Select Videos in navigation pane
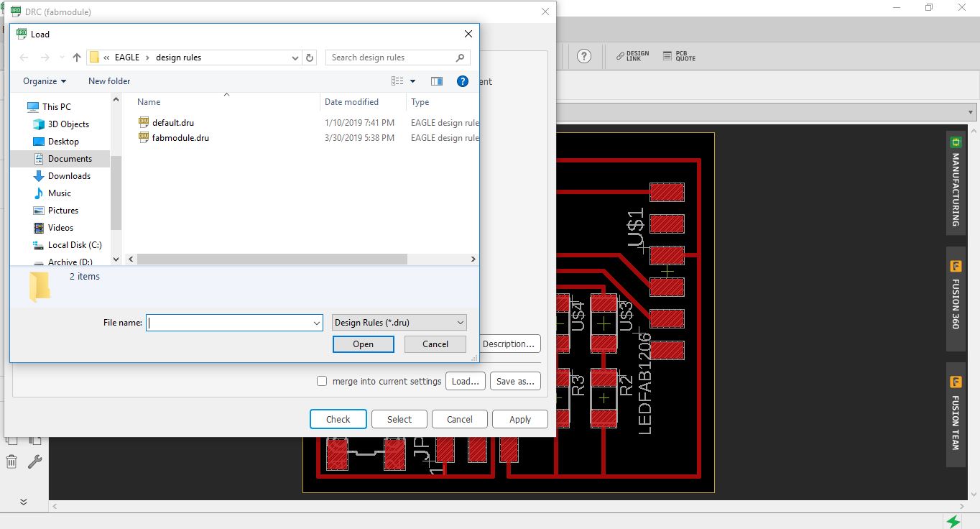Screen dimensions: 980x529 click(55, 228)
